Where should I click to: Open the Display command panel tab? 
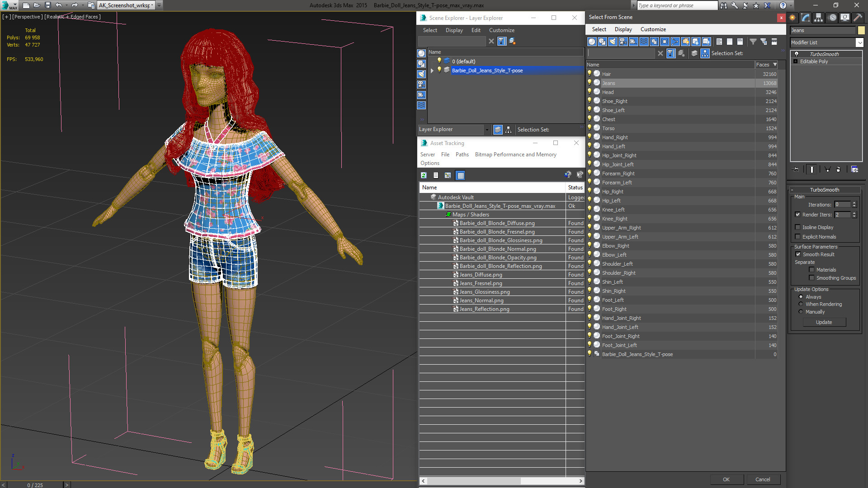[844, 18]
